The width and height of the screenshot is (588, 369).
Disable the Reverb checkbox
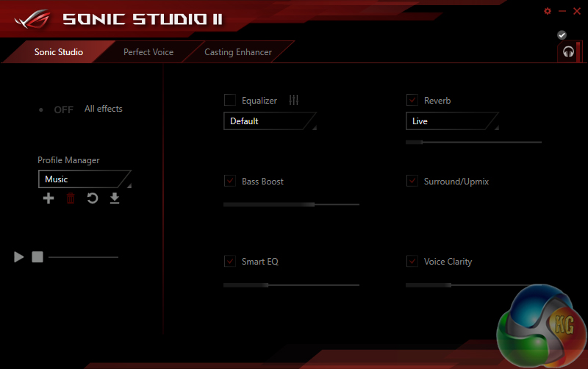[412, 100]
